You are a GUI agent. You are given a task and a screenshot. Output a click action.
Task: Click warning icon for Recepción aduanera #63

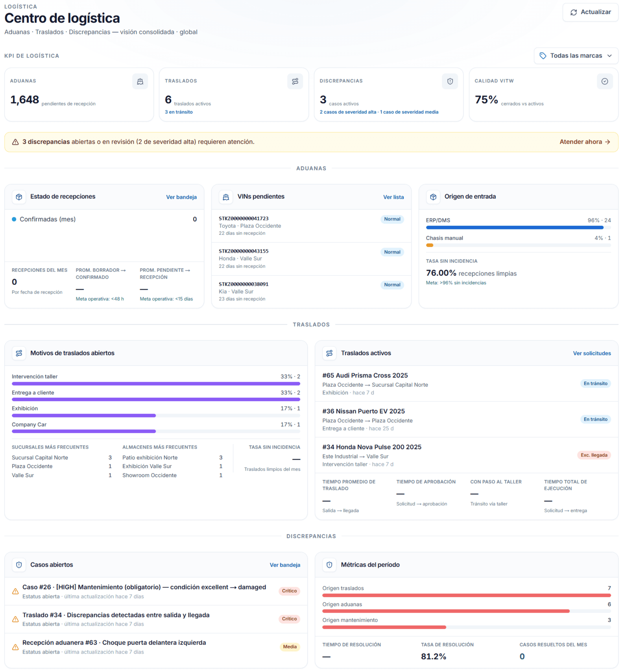tap(15, 647)
